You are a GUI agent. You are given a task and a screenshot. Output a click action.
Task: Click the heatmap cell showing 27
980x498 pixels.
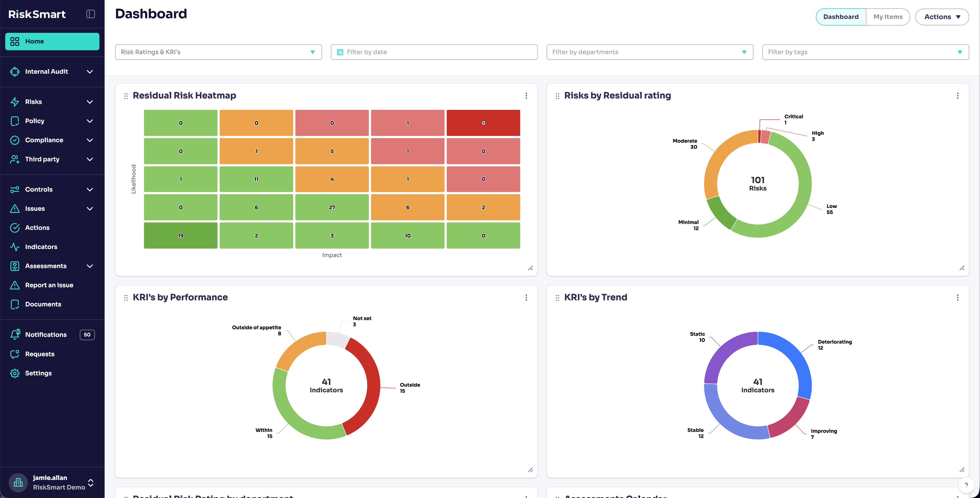[x=332, y=207]
